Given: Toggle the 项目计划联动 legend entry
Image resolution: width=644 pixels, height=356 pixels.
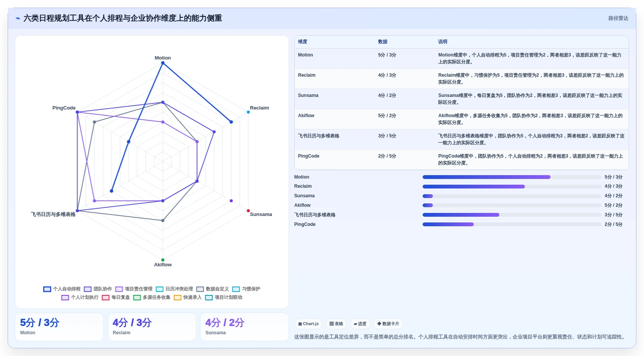Looking at the screenshot, I should pyautogui.click(x=224, y=298).
